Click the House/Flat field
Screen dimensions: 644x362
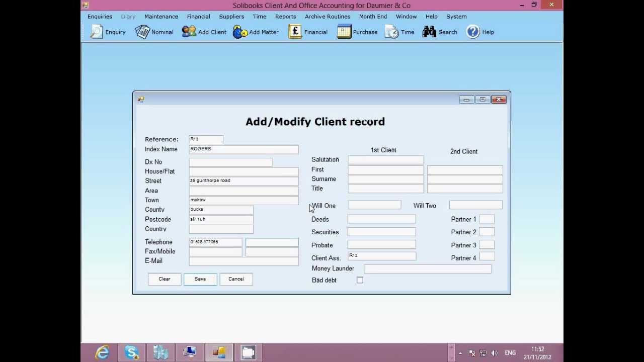pyautogui.click(x=244, y=171)
